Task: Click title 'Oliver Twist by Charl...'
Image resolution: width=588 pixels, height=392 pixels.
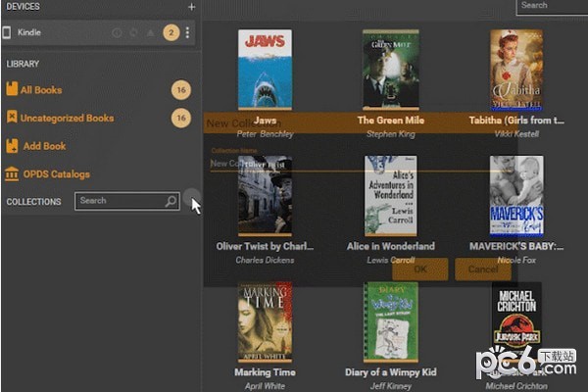Action: pos(266,246)
